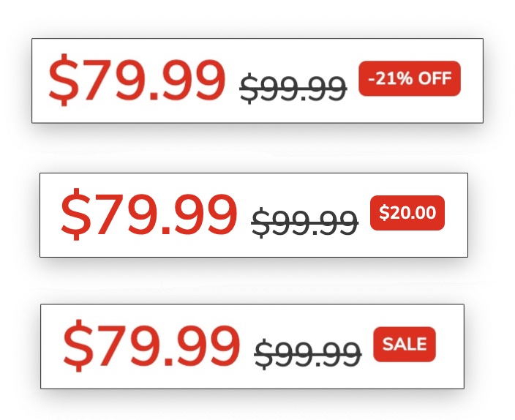Screen dimensions: 515x420
Task: Click crossed-out $99.99 next to SALE badge
Action: [x=307, y=354]
